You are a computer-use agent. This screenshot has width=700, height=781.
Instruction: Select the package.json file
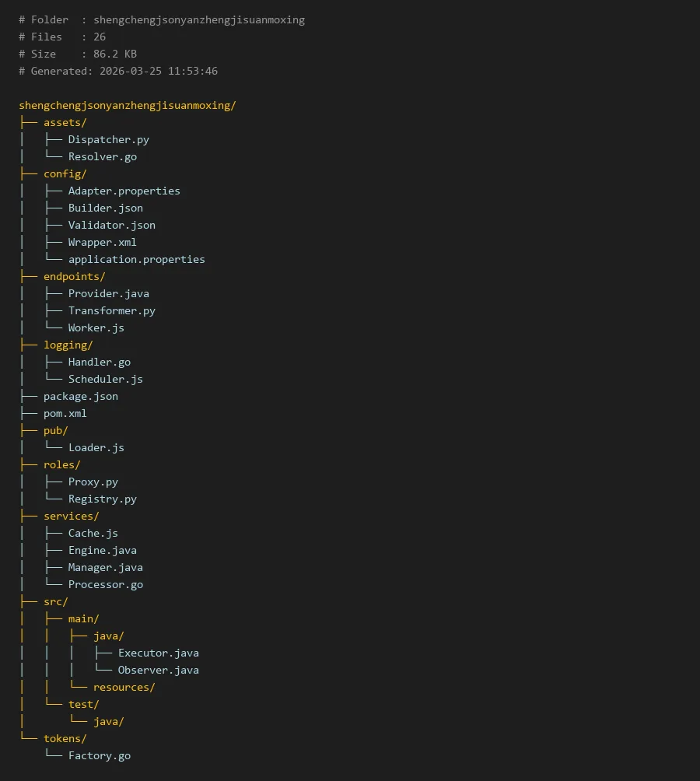pyautogui.click(x=80, y=397)
